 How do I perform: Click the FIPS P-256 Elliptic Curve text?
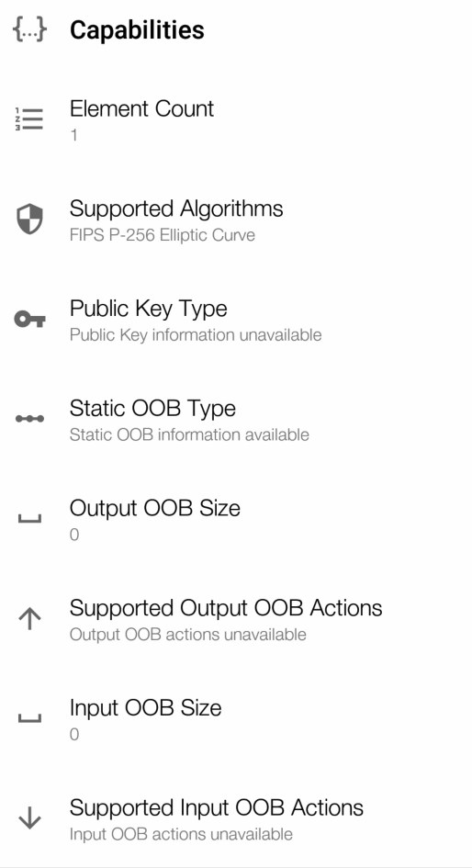point(163,235)
